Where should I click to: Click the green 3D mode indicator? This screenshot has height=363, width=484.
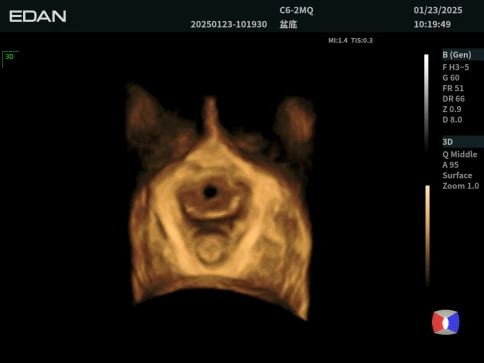pos(10,57)
